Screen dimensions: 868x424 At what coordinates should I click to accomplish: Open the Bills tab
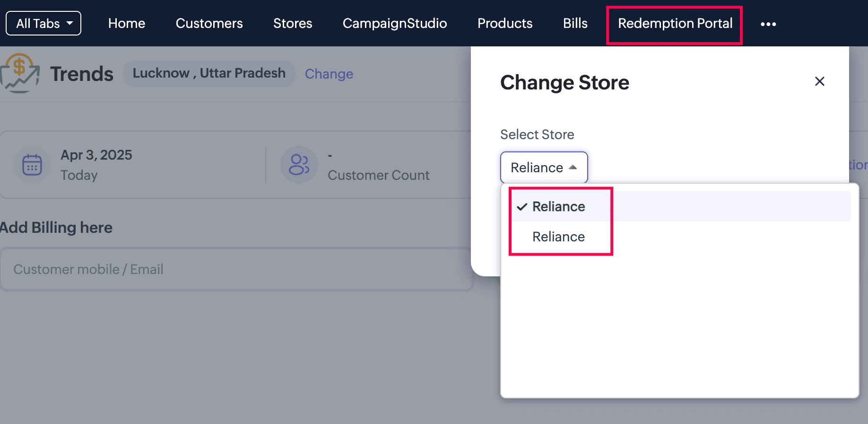[575, 23]
